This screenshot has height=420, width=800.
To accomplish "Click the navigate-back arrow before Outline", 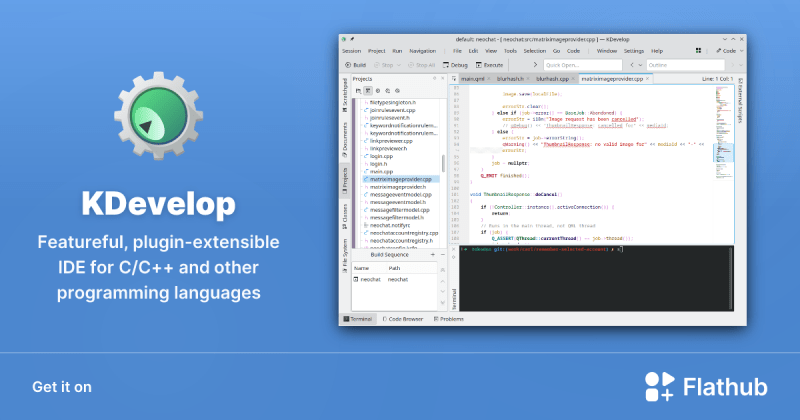I will pos(632,65).
